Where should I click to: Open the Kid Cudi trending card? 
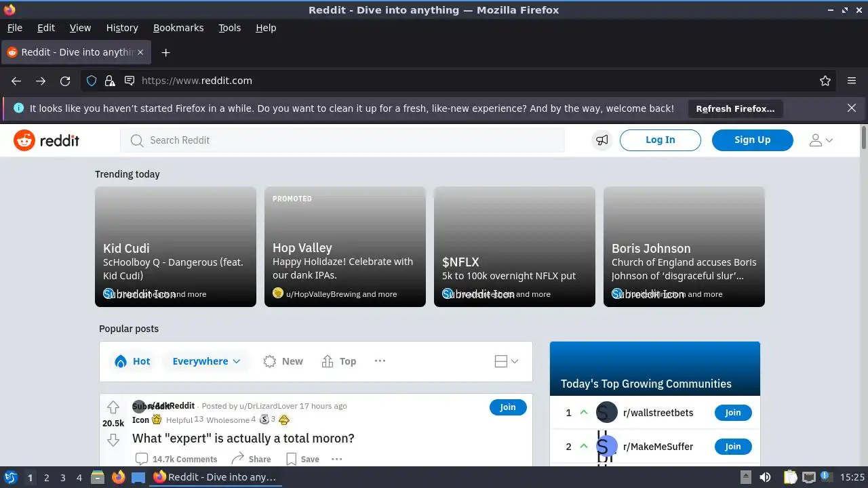[176, 247]
